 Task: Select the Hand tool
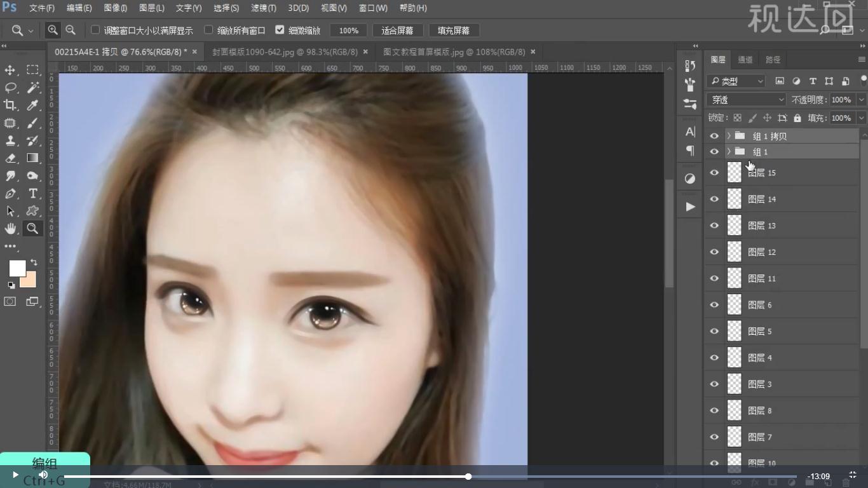point(10,229)
